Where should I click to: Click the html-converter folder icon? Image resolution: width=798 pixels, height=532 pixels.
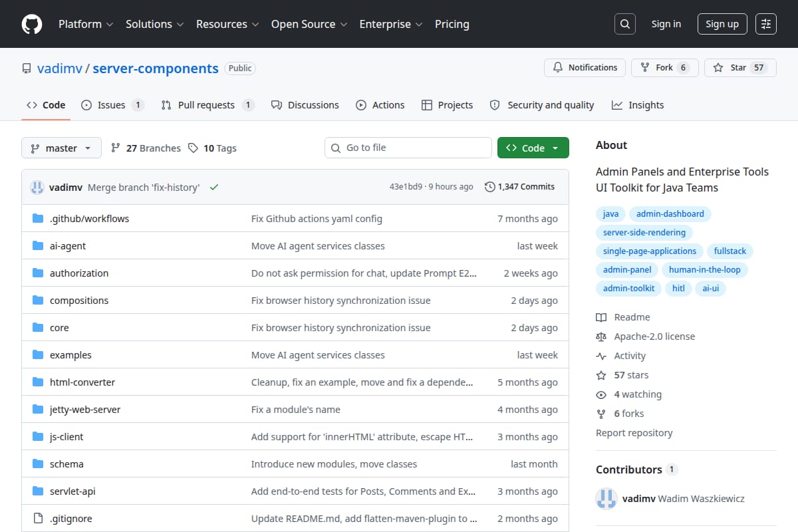tap(38, 382)
